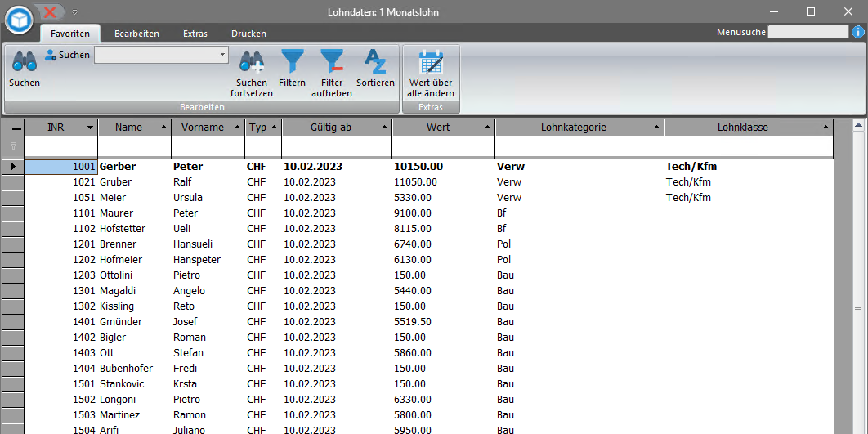
Task: Open the application cube menu button
Action: point(19,18)
